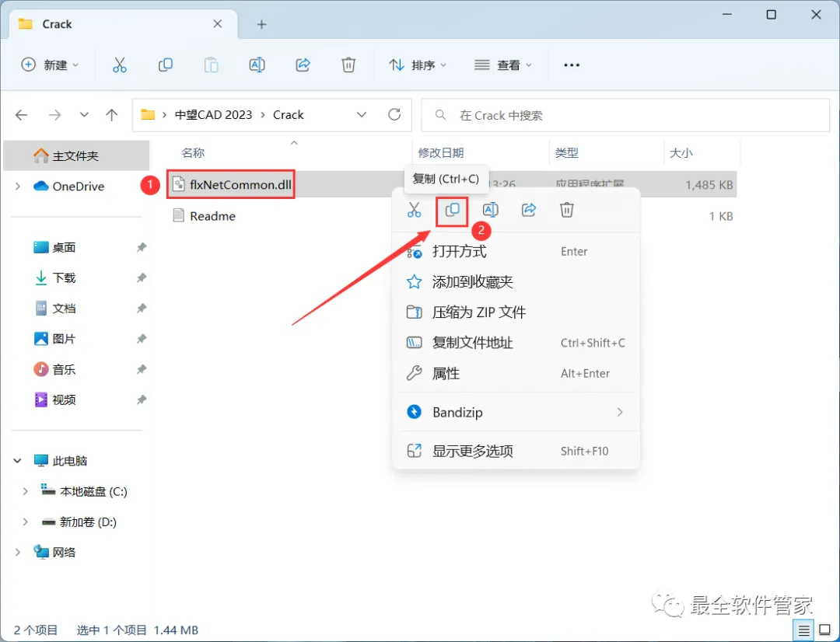
Task: Unpin 音乐 from quick access
Action: [142, 369]
